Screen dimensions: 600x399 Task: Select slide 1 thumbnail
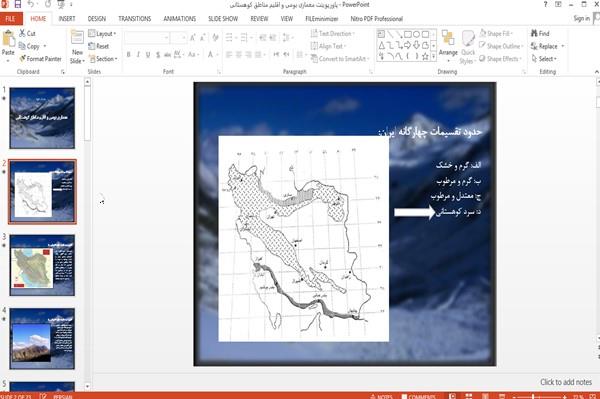42,118
